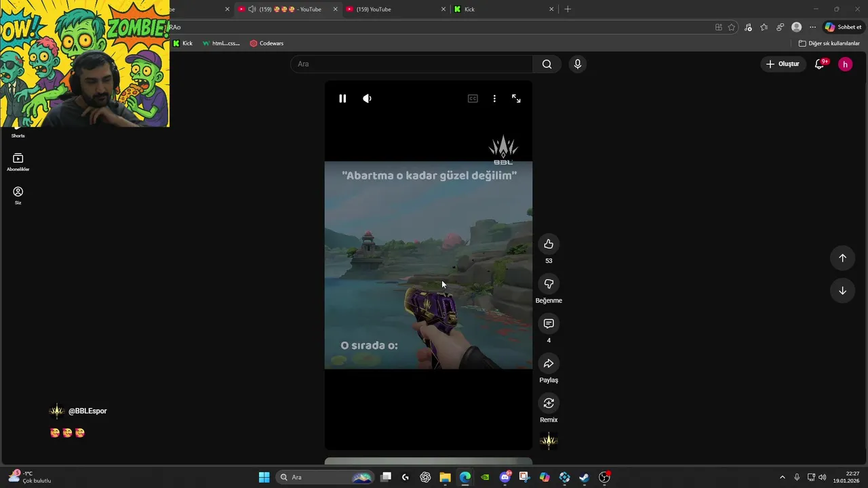Run search with the magnifier button
Screen dimensions: 868x488
547,64
